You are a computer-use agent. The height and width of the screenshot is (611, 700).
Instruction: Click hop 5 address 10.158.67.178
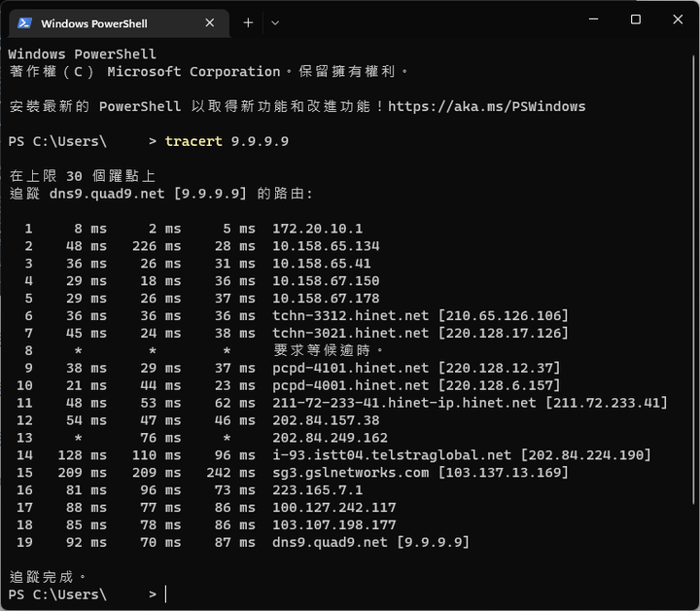point(326,299)
